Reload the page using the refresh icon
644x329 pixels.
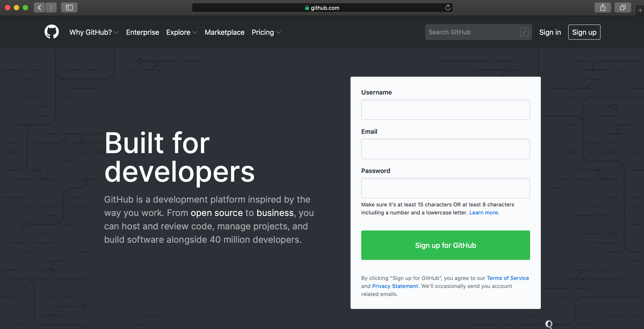click(448, 8)
